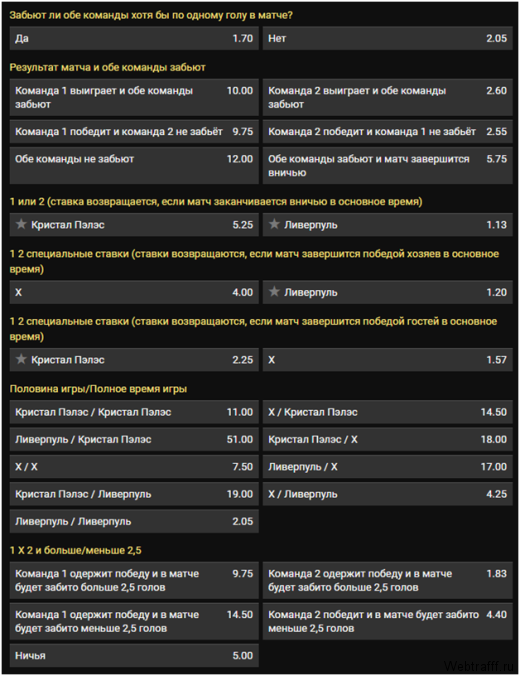Screen dimensions: 520x676
Task: Click the star icon next to Кристал Пэлэс 2.25
Action: coord(21,359)
